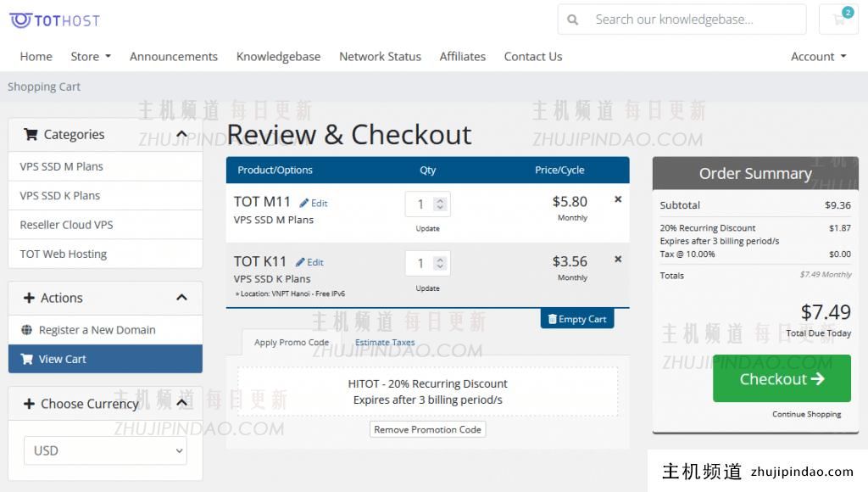Screen dimensions: 868x492
Task: Open the Contact Us page
Action: coord(533,57)
